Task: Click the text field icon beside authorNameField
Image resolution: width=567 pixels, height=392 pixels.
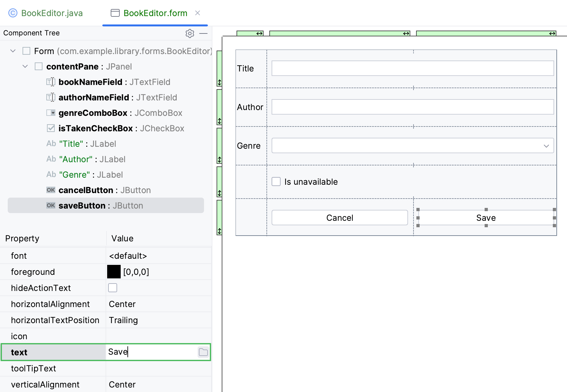Action: coord(50,97)
